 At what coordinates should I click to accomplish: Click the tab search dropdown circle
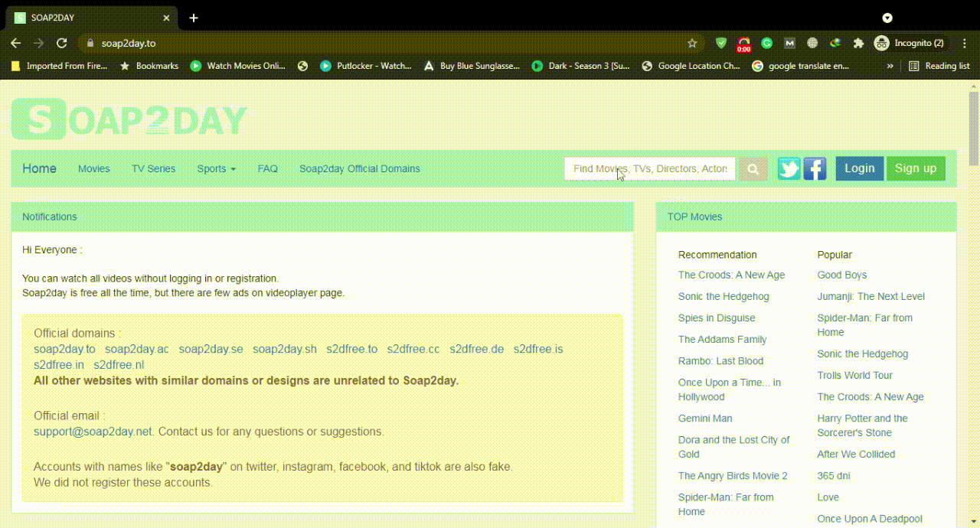(887, 18)
